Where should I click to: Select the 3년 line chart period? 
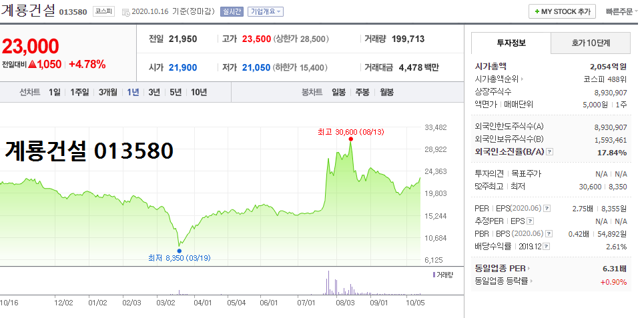(154, 92)
